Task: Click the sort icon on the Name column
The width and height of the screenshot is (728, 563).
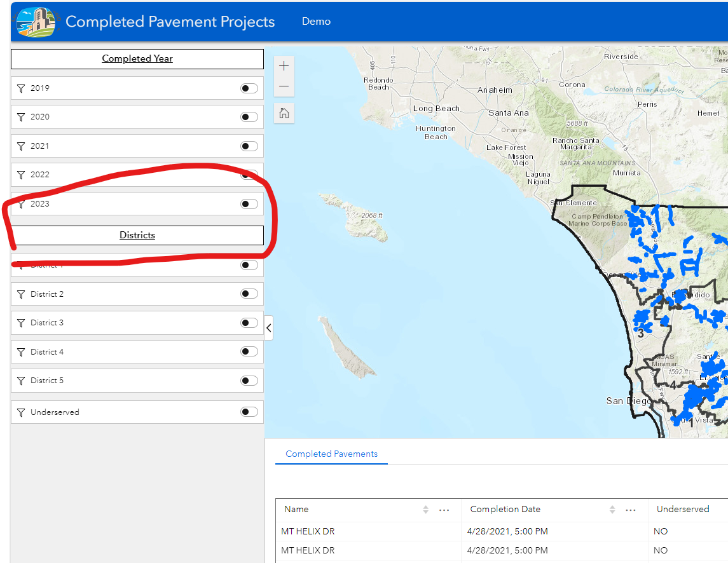Action: [425, 509]
